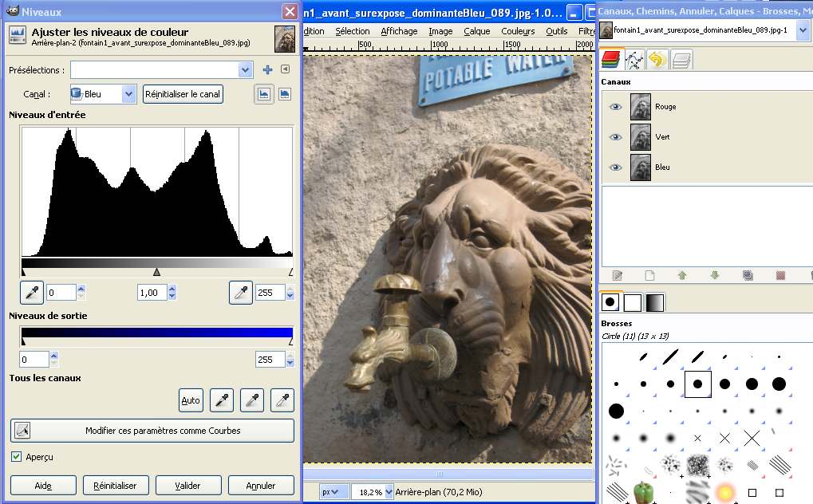Cancel with the Annuler button
813x504 pixels.
click(261, 486)
